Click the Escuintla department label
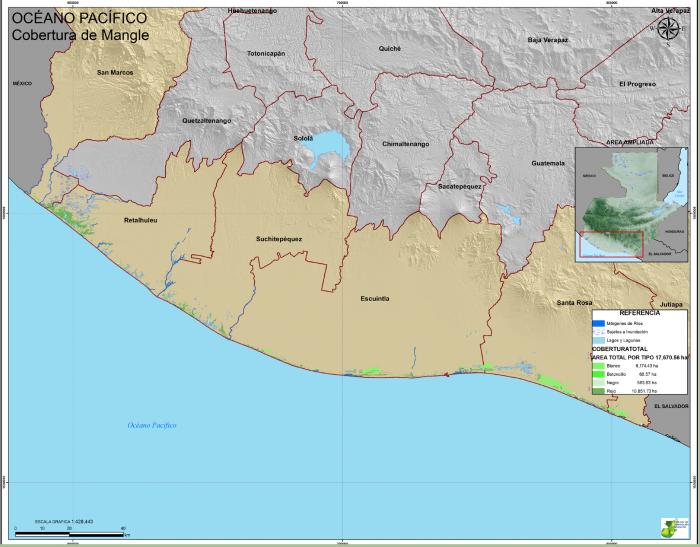This screenshot has height=547, width=700. point(375,299)
